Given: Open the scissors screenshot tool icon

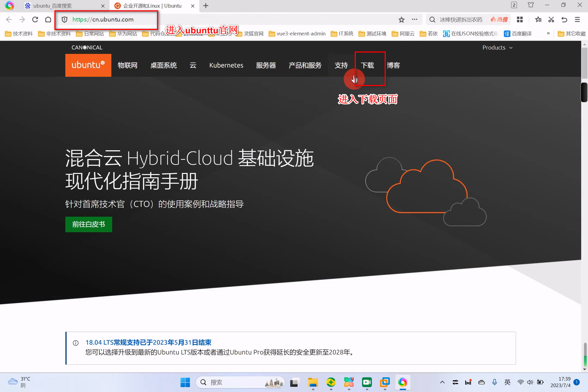Looking at the screenshot, I should [x=551, y=20].
